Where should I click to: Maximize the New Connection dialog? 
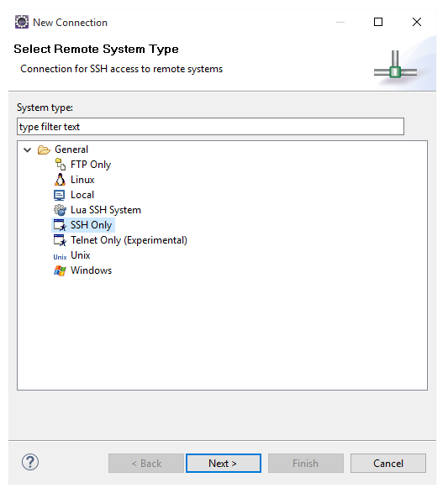coord(378,22)
